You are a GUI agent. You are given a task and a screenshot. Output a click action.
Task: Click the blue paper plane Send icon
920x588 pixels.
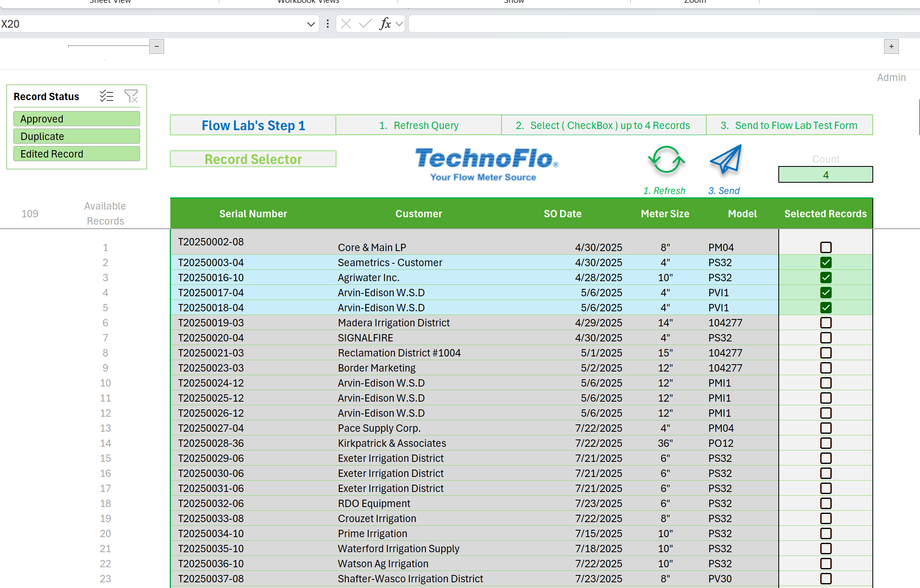[x=726, y=159]
